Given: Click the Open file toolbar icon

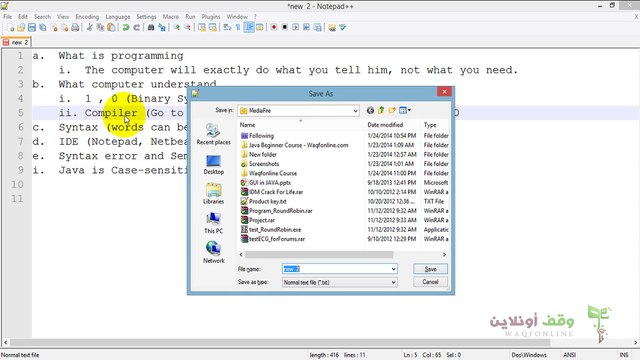Looking at the screenshot, I should point(21,28).
